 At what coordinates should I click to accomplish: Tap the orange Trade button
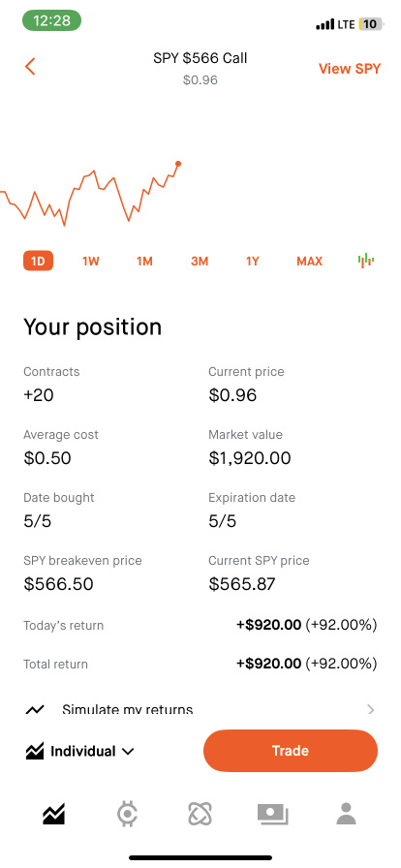click(291, 751)
